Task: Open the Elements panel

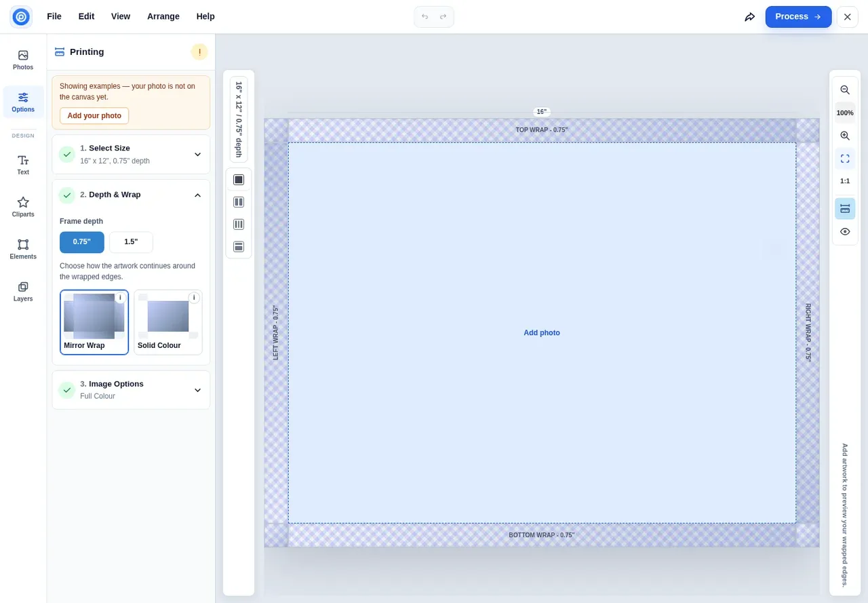Action: (23, 249)
